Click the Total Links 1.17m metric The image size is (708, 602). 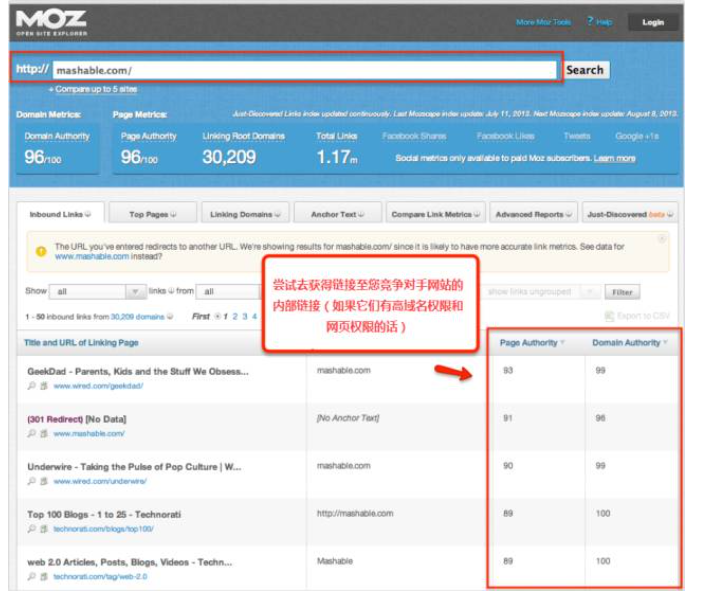click(x=337, y=149)
